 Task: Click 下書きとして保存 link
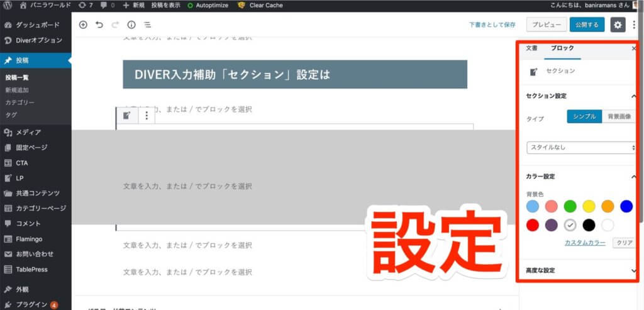click(492, 25)
